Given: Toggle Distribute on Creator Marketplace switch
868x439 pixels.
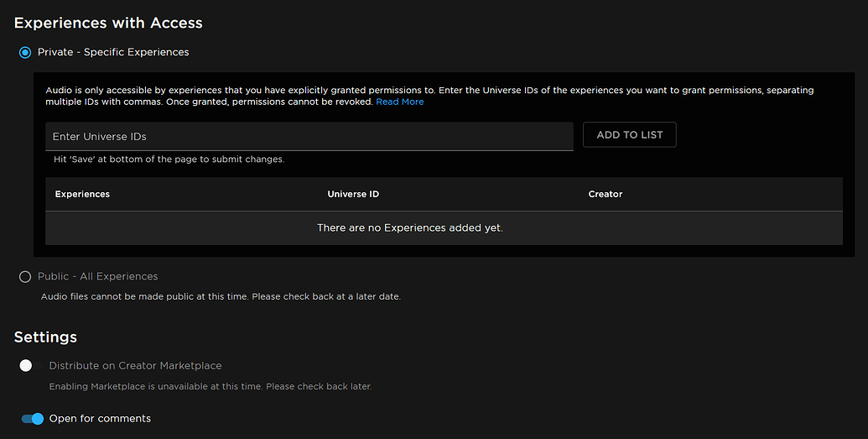Looking at the screenshot, I should 31,366.
